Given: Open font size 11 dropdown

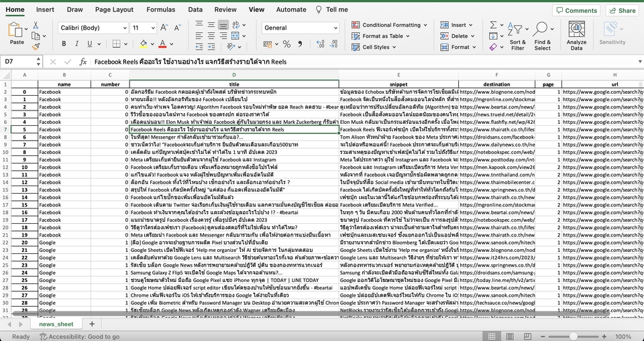Looking at the screenshot, I should click(153, 28).
